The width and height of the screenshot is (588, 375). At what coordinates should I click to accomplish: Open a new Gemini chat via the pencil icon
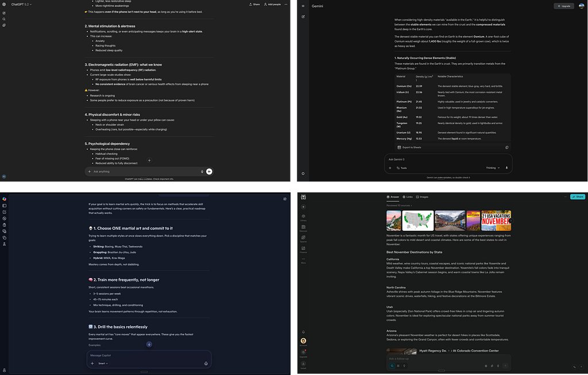[303, 17]
